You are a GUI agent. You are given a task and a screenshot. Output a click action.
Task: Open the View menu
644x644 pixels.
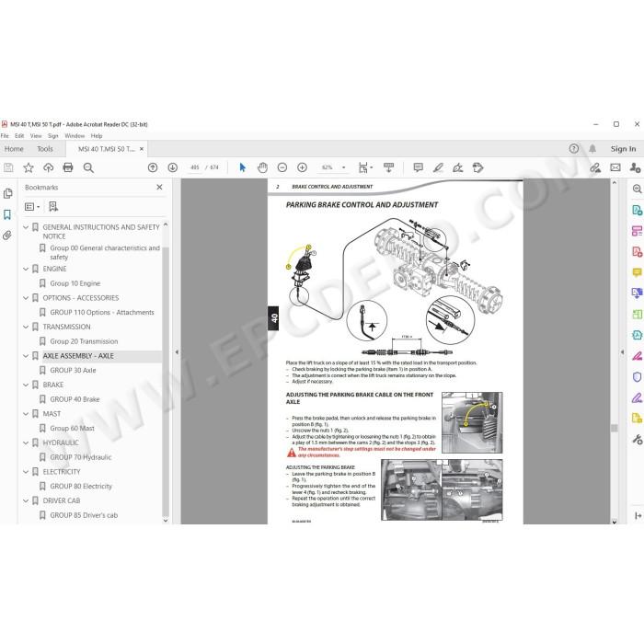point(36,136)
